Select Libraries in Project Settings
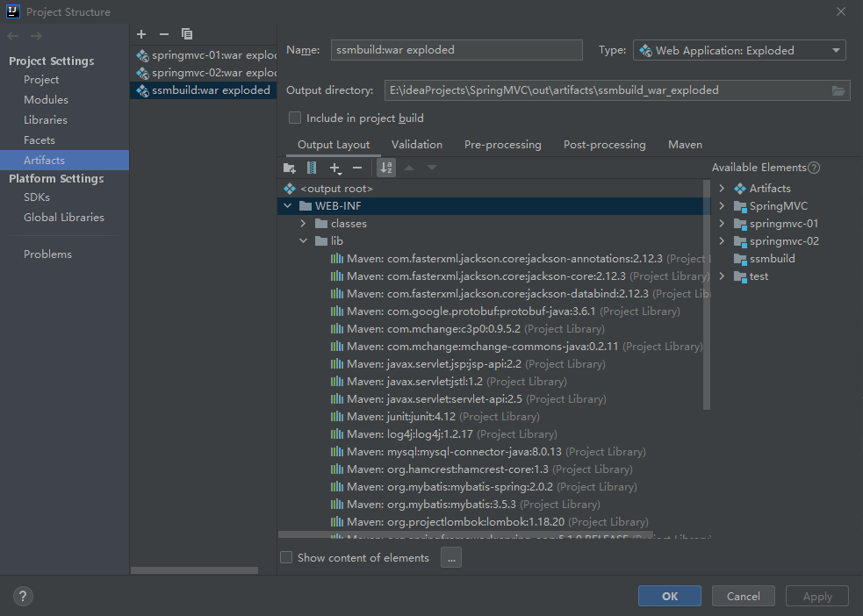This screenshot has height=616, width=863. [46, 120]
